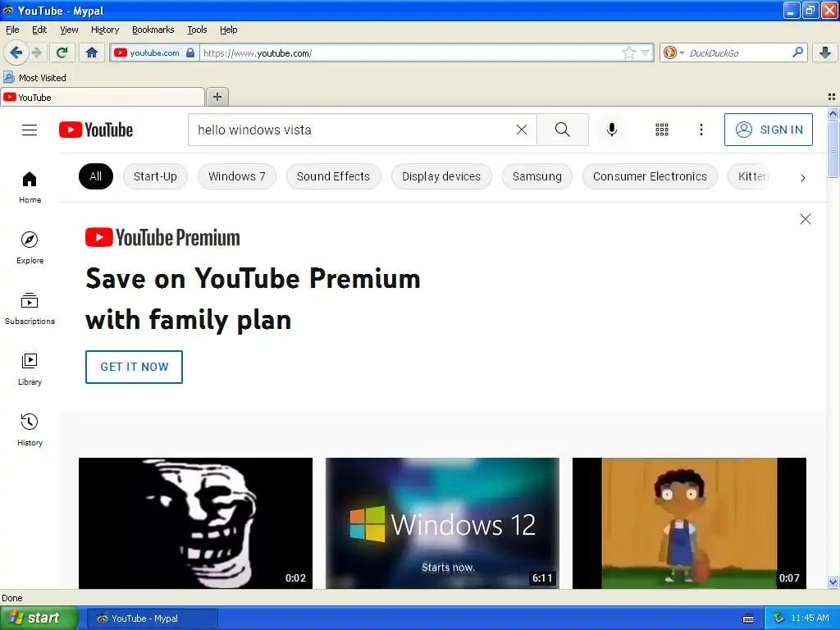Open History in the YouTube sidebar
Image resolution: width=840 pixels, height=630 pixels.
pyautogui.click(x=30, y=430)
